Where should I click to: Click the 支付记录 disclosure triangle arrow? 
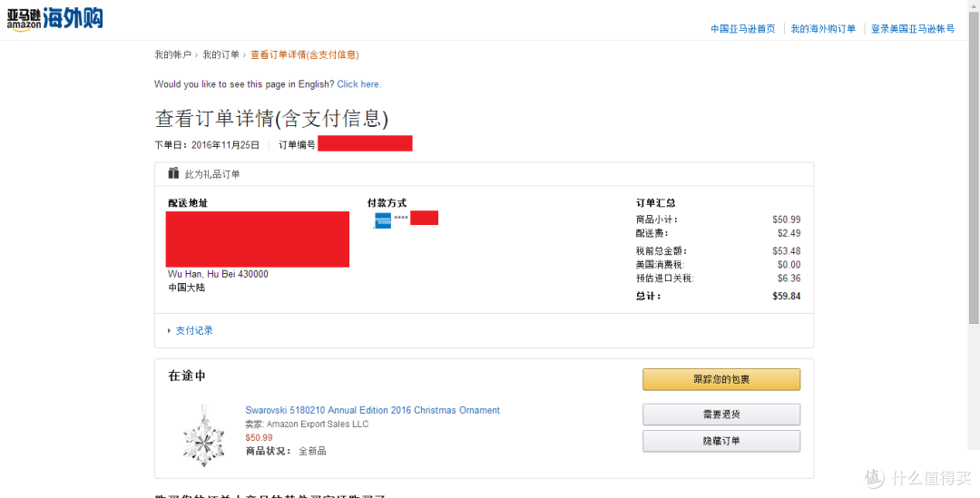click(170, 330)
